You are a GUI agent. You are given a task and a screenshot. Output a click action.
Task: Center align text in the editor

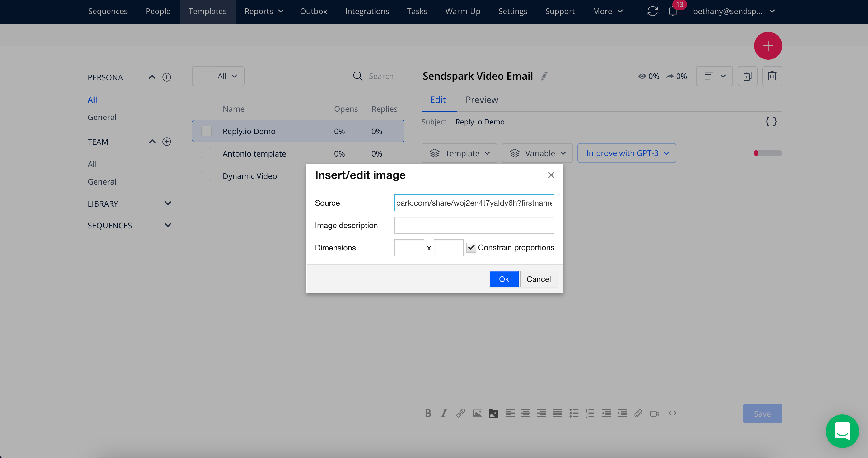pos(526,413)
